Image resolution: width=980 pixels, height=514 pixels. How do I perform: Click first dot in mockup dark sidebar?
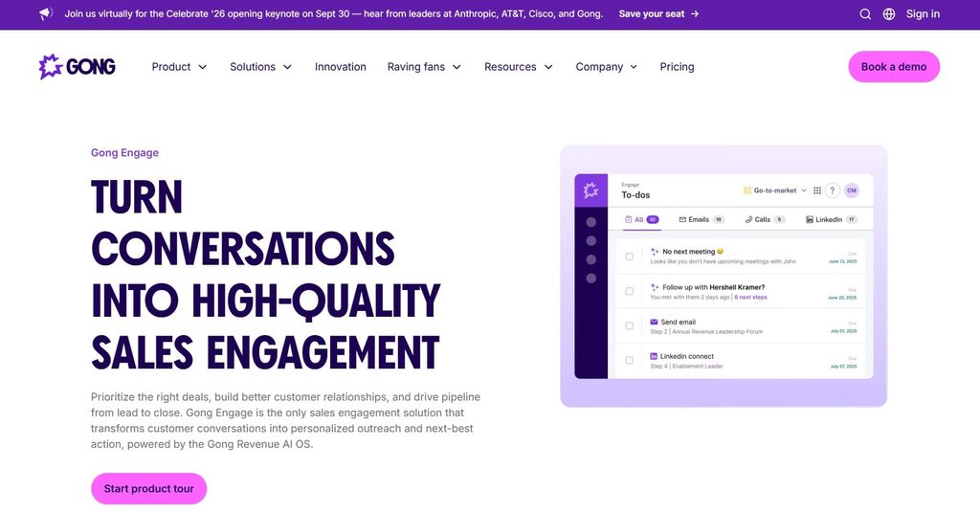[590, 222]
